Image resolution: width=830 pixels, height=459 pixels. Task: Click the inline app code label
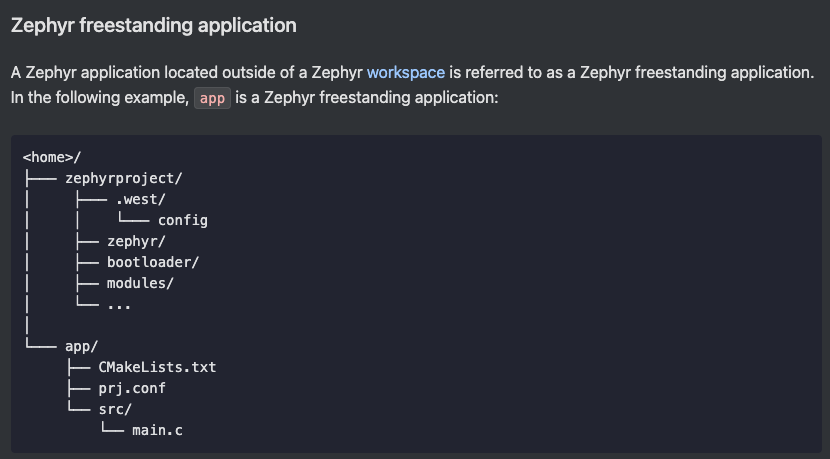click(x=212, y=98)
